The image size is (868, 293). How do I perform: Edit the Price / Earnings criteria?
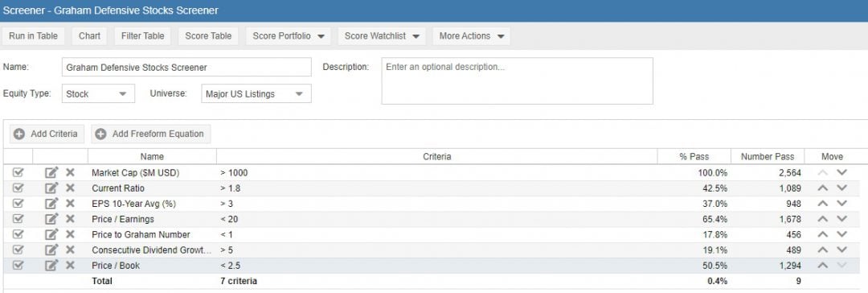coord(51,219)
